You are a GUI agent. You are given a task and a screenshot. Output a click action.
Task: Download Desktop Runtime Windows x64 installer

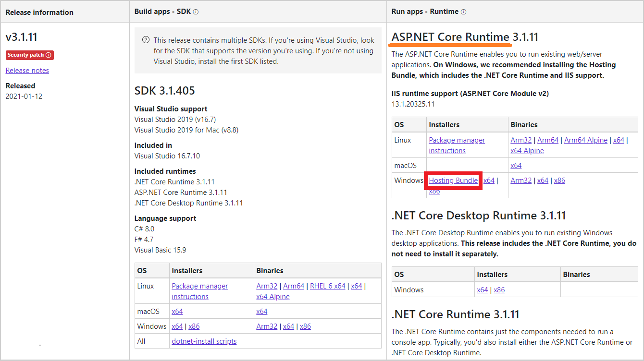pos(483,290)
